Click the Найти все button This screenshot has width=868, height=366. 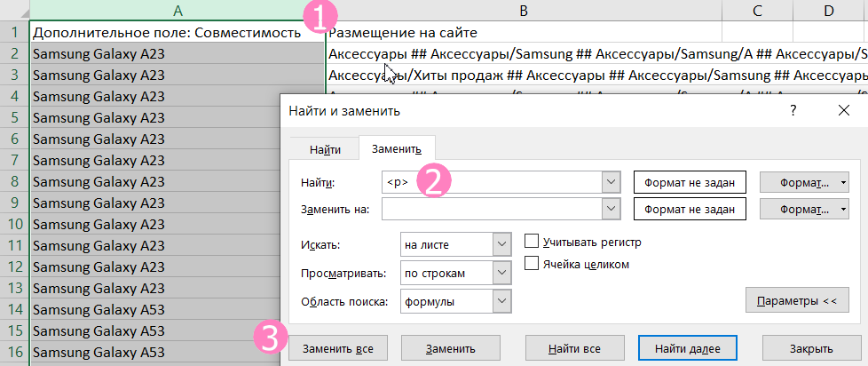574,349
